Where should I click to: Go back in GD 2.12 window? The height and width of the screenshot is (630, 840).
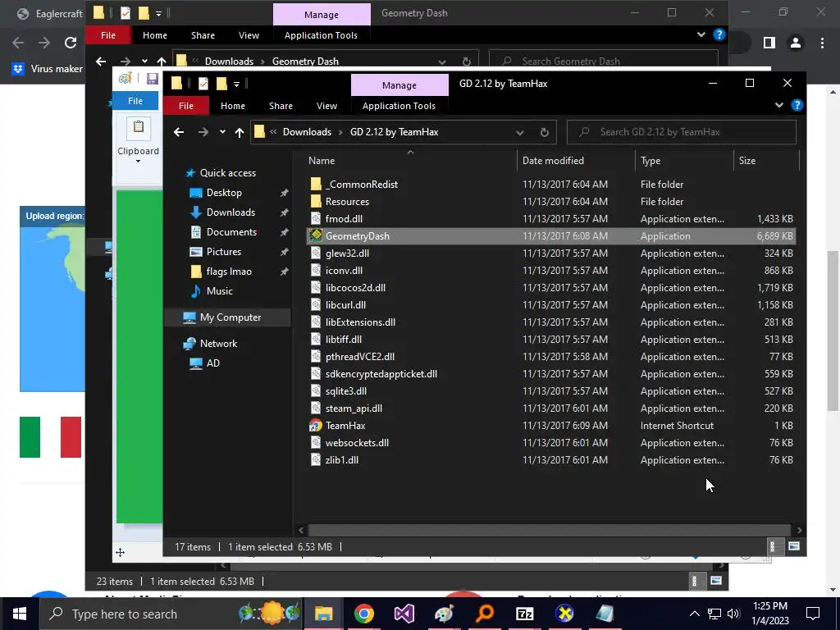click(x=179, y=132)
